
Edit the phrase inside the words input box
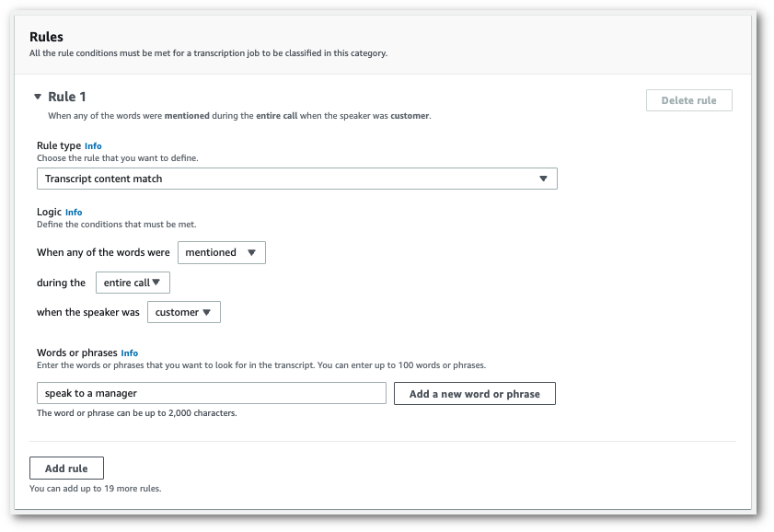click(212, 393)
